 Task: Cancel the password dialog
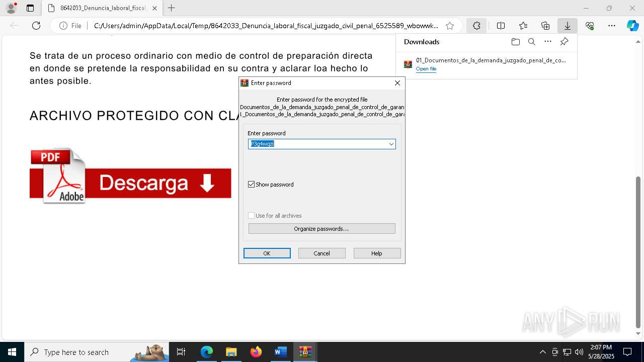(x=321, y=253)
